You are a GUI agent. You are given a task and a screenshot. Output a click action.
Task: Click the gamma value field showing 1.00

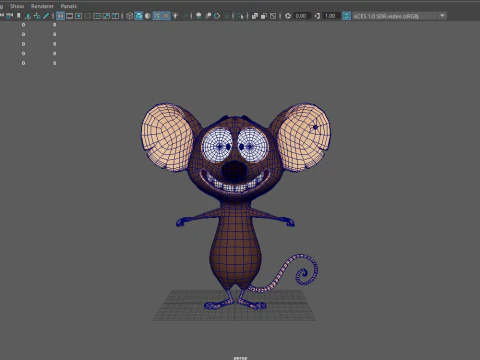click(331, 16)
